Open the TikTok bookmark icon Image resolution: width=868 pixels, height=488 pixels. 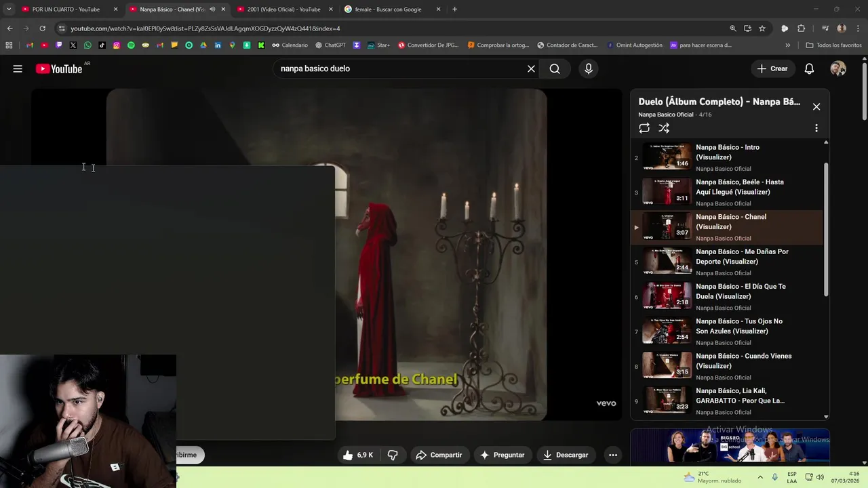[x=102, y=45]
